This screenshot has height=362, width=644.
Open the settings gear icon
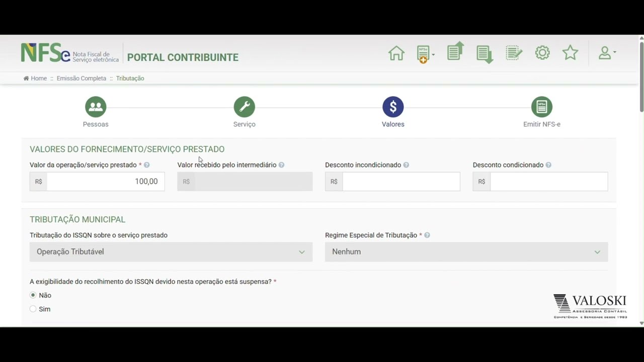[542, 53]
